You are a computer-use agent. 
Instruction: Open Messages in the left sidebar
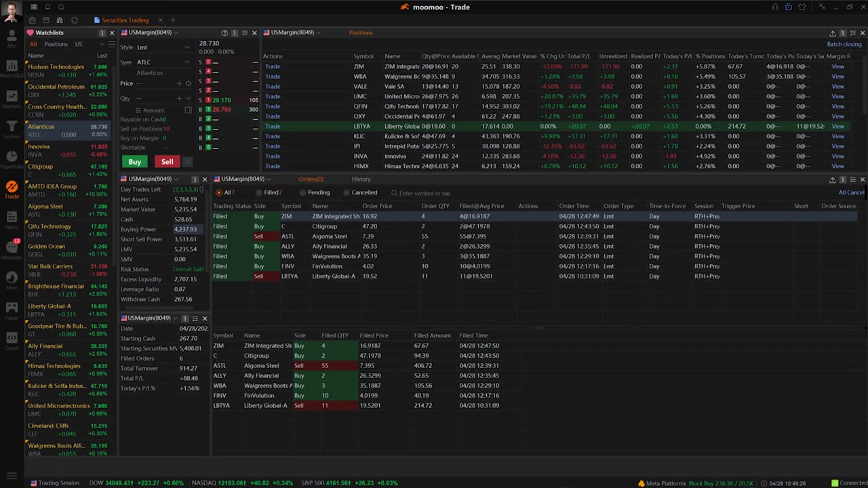[12, 250]
